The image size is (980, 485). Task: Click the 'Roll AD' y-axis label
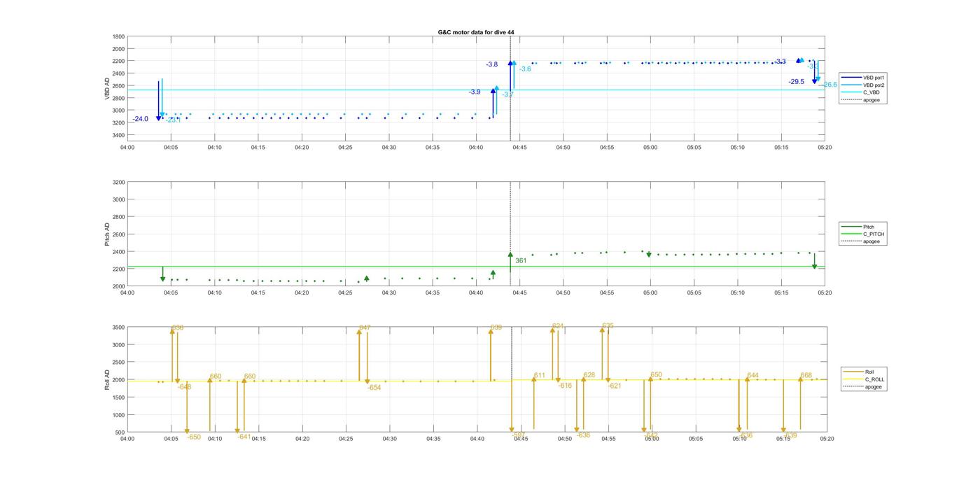tap(107, 379)
